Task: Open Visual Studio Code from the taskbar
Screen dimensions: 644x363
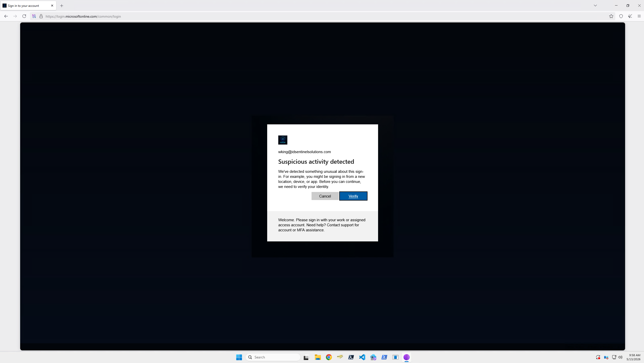Action: coord(362,357)
